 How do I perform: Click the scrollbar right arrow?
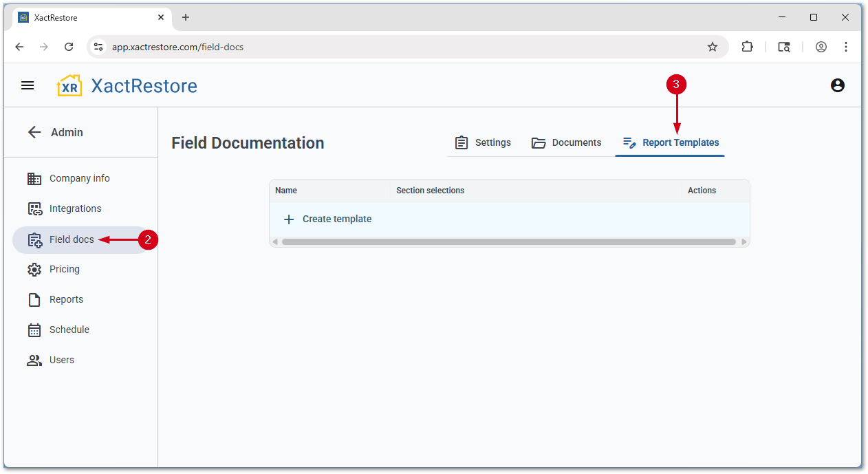tap(744, 242)
